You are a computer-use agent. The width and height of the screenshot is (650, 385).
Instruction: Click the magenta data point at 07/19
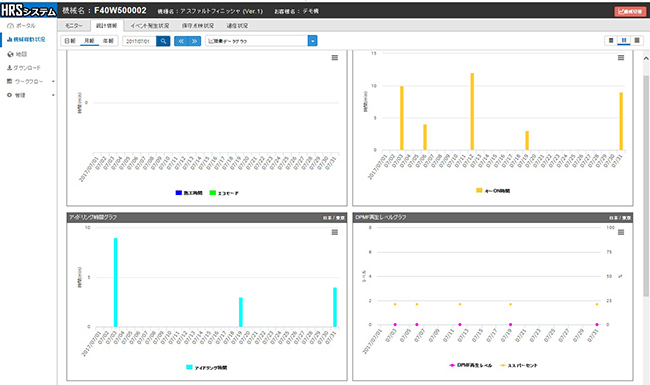coord(510,324)
